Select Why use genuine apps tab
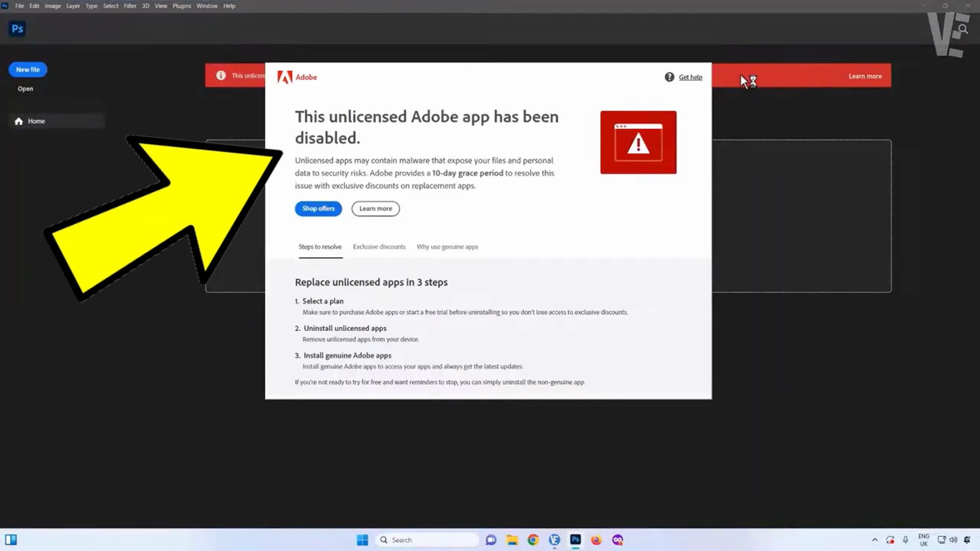 (447, 247)
